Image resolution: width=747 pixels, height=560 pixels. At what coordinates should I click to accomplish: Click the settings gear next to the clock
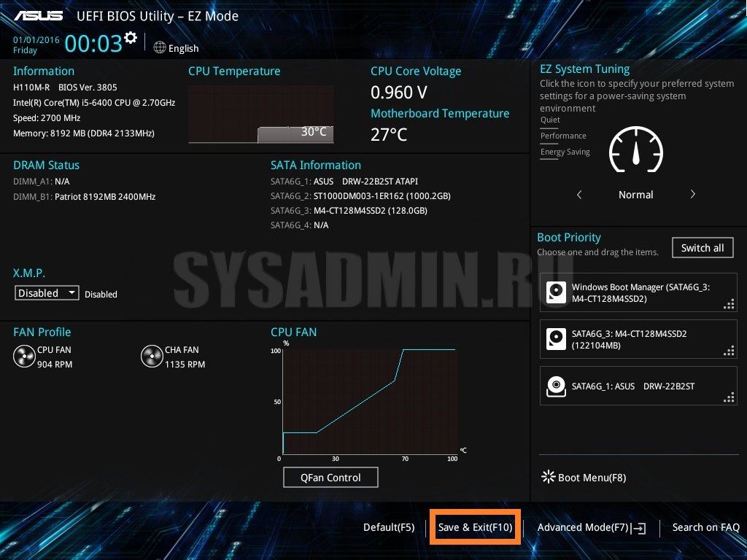tap(131, 37)
